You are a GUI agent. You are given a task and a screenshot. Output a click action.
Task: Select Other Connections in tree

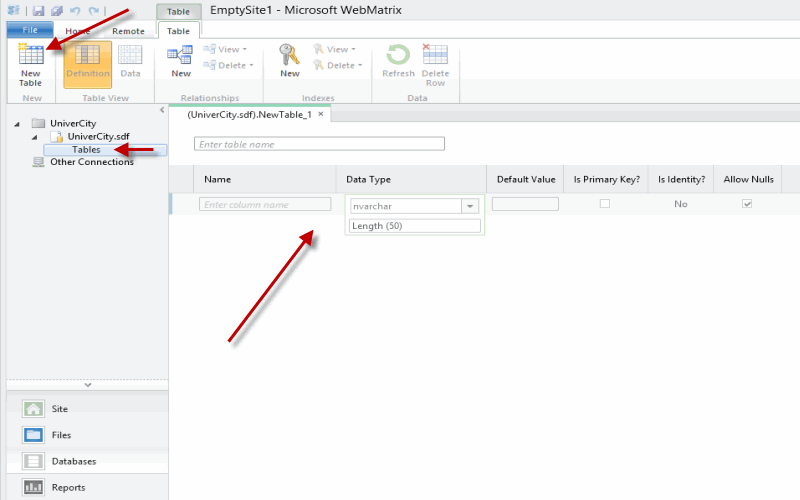[x=91, y=162]
